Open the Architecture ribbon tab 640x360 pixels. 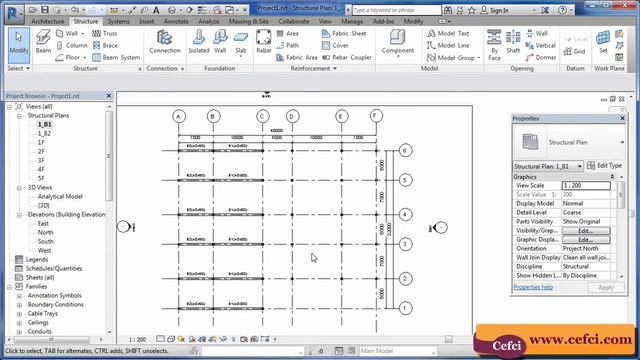(48, 21)
